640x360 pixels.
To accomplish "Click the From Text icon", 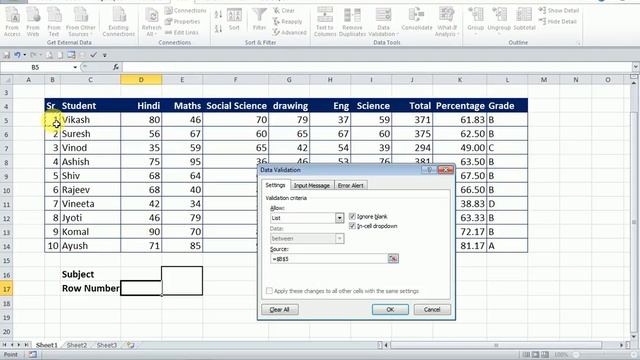I will tap(54, 22).
